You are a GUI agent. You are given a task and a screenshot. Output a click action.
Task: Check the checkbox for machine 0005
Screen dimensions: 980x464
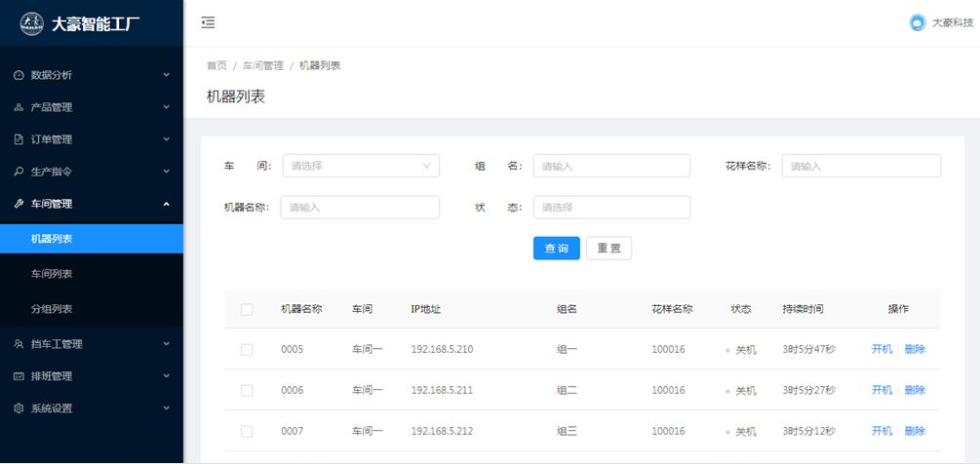[x=247, y=350]
